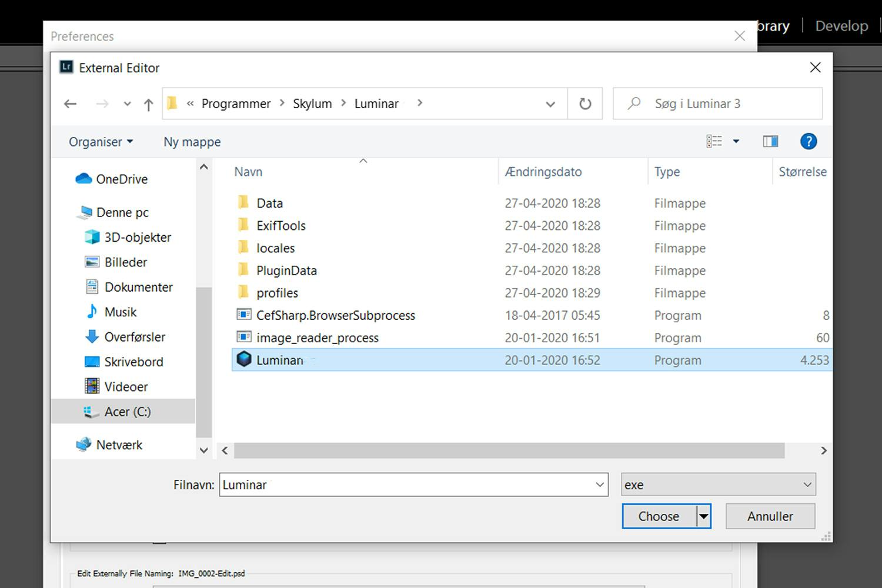The height and width of the screenshot is (588, 882).
Task: Sort by the Ændringsdato column header
Action: pos(543,172)
